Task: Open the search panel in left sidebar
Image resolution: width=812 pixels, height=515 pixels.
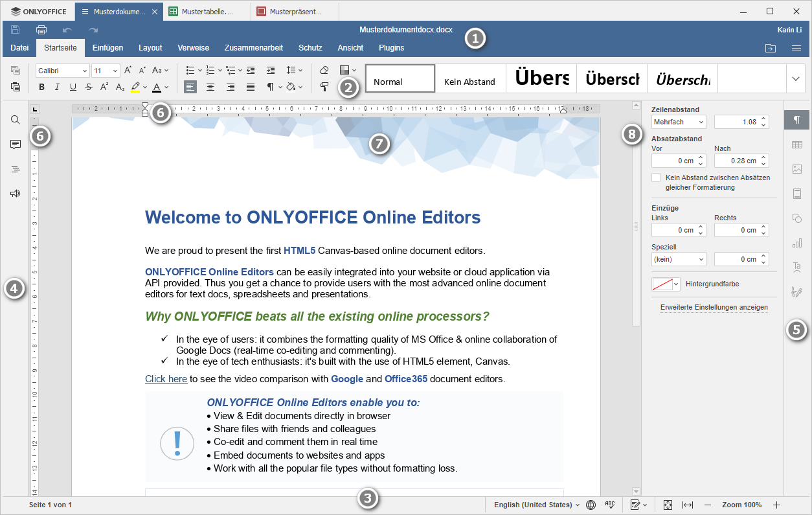Action: tap(16, 120)
